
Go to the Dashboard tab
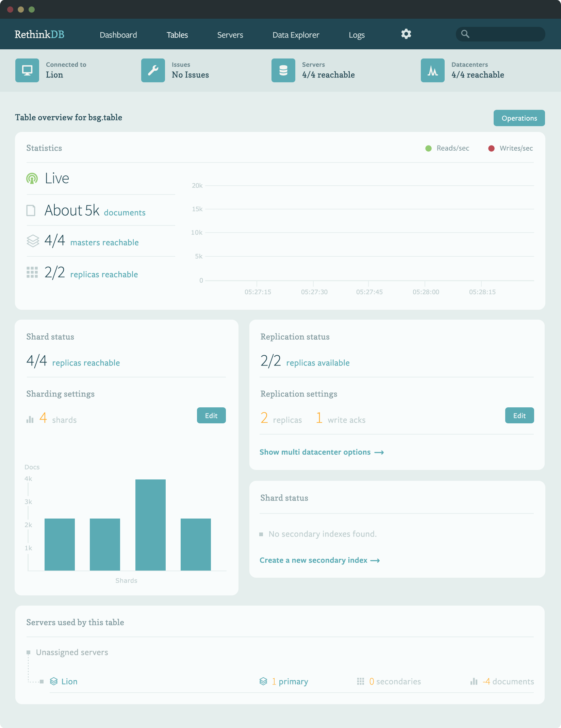point(118,35)
